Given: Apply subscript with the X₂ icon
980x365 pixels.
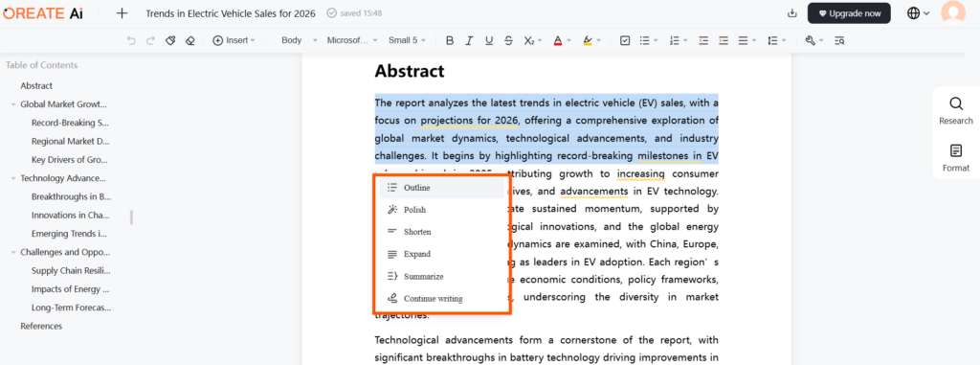Looking at the screenshot, I should coord(528,40).
